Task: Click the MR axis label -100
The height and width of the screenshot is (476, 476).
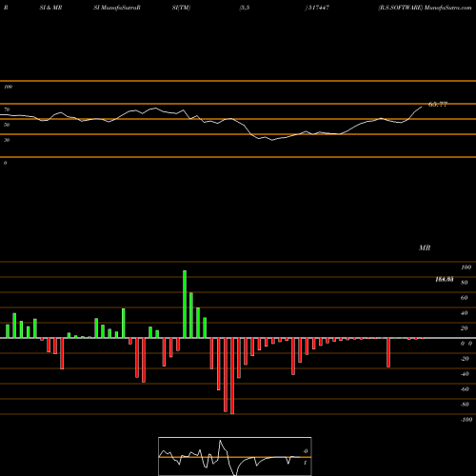Action: [x=466, y=420]
